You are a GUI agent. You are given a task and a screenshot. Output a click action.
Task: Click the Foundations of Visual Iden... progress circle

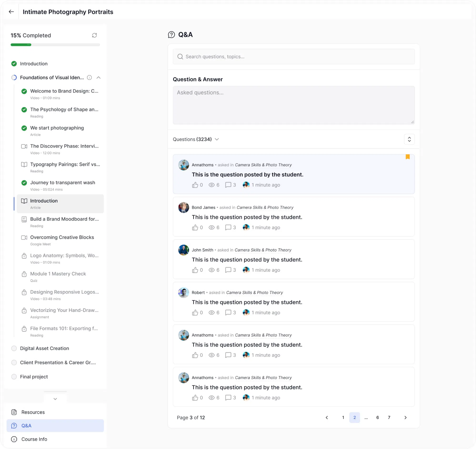tap(14, 78)
